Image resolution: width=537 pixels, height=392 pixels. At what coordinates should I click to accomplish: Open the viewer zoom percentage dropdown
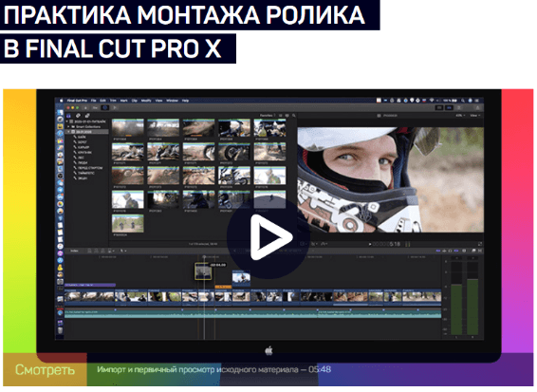tap(461, 115)
